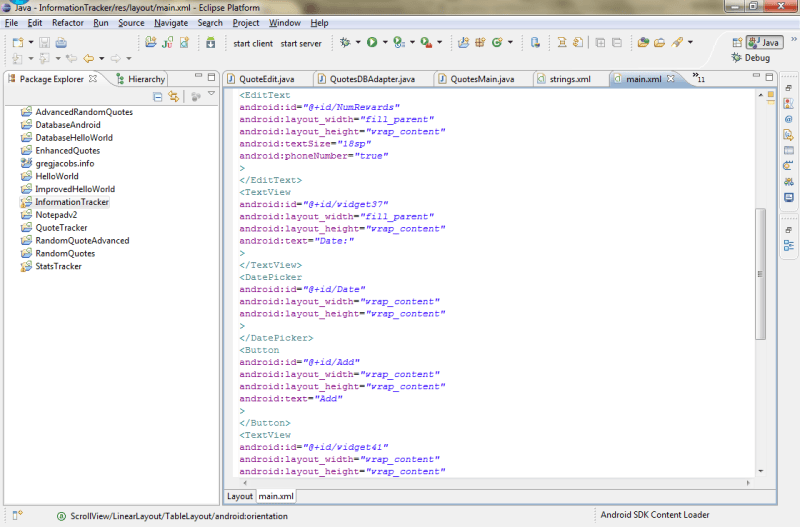
Task: Open the Back history dropdown arrow
Action: coord(102,58)
